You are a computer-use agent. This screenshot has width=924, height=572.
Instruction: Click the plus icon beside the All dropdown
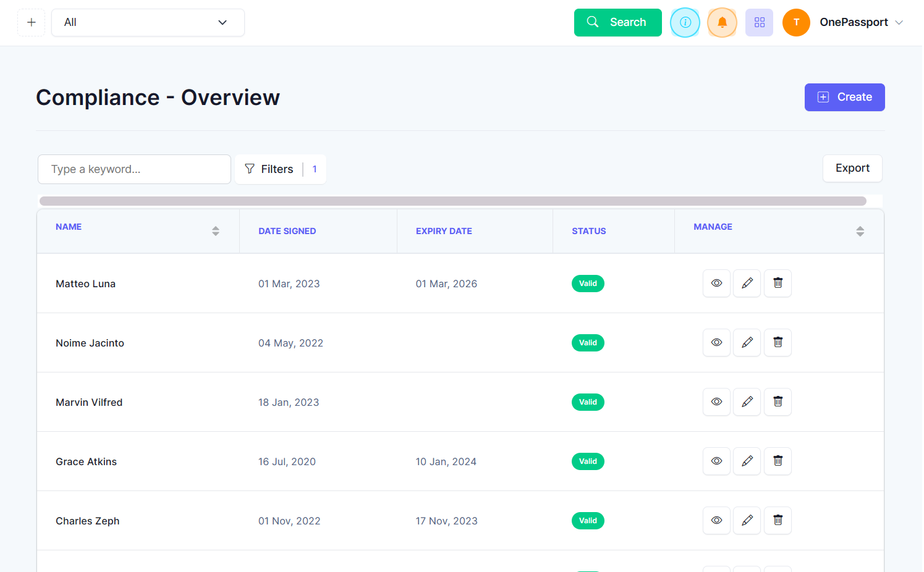[31, 23]
